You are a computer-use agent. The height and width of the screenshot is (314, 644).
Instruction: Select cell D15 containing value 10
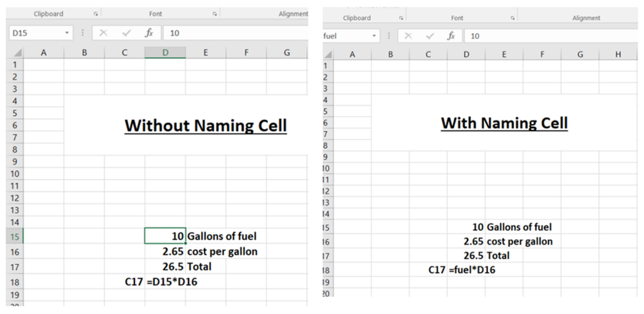[x=165, y=236]
